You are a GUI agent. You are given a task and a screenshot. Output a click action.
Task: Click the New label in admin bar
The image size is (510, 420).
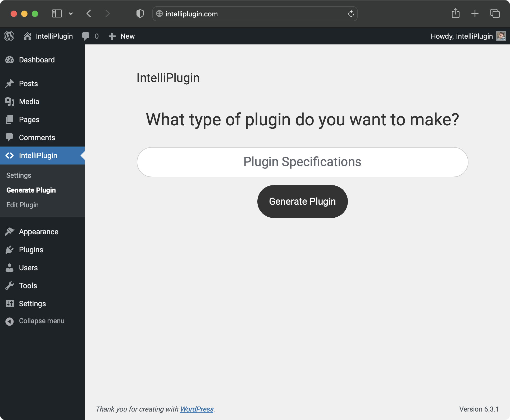[x=127, y=36]
